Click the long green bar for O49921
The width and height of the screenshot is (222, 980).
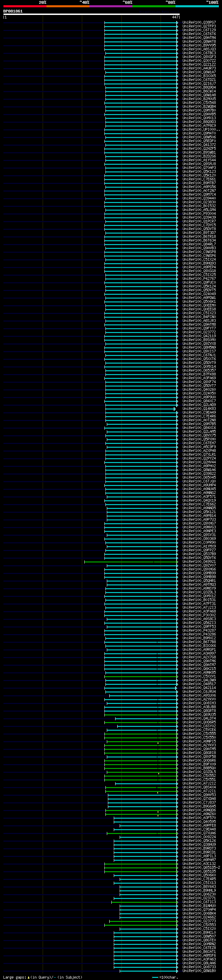[131, 561]
